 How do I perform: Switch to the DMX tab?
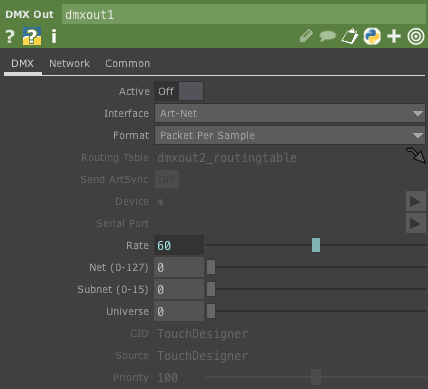pos(23,63)
